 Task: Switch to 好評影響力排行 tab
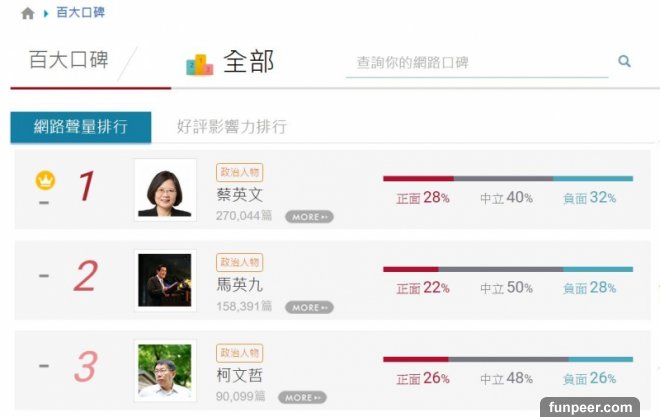click(x=231, y=127)
